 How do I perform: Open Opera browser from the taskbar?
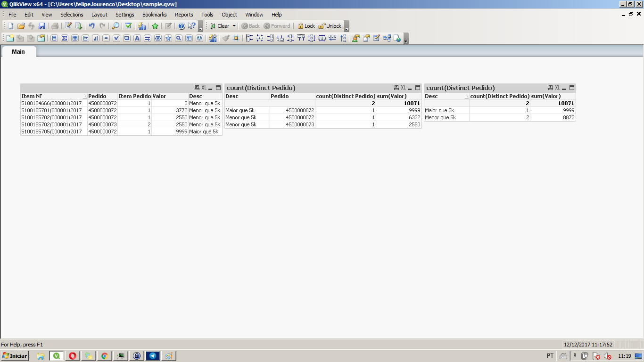point(72,356)
